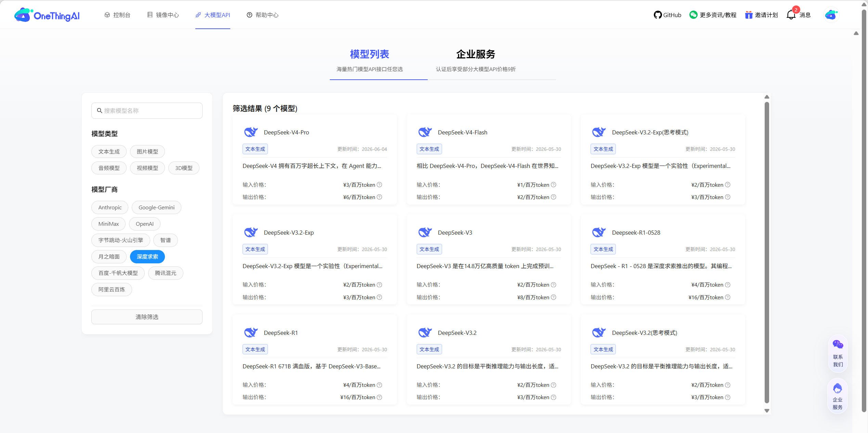Click the WeChat icon for 更多资讯/教程
Image resolution: width=868 pixels, height=433 pixels.
pyautogui.click(x=693, y=15)
